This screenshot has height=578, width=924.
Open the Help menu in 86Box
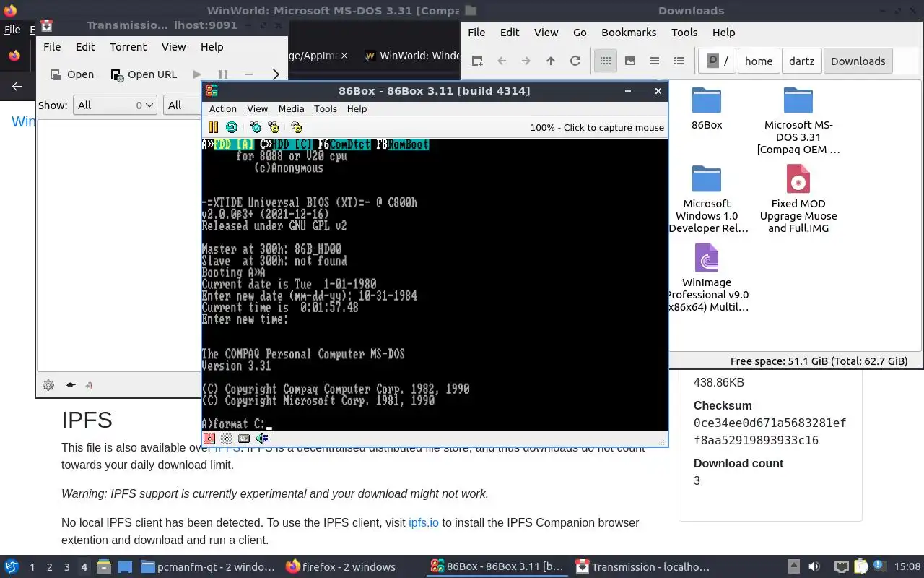pyautogui.click(x=357, y=109)
